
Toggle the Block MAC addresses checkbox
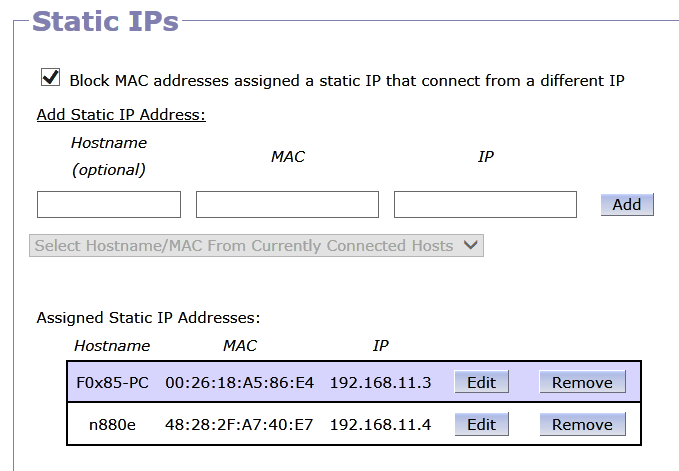coord(51,77)
